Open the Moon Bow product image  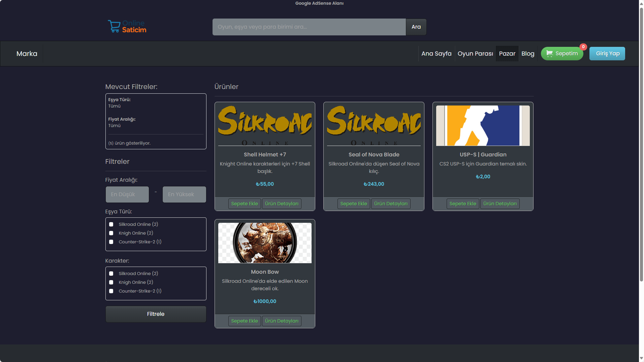point(265,243)
